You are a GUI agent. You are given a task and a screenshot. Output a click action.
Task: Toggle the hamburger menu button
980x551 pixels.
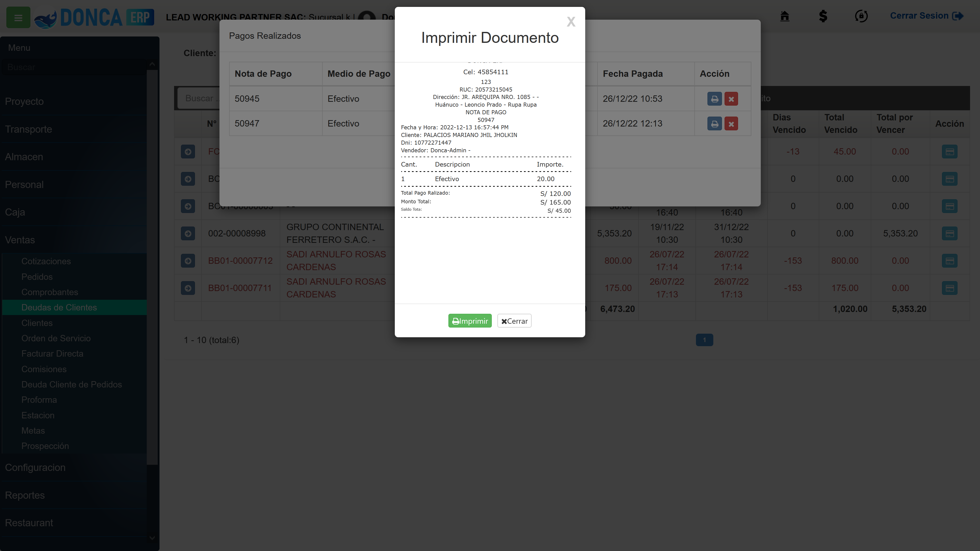pos(18,18)
